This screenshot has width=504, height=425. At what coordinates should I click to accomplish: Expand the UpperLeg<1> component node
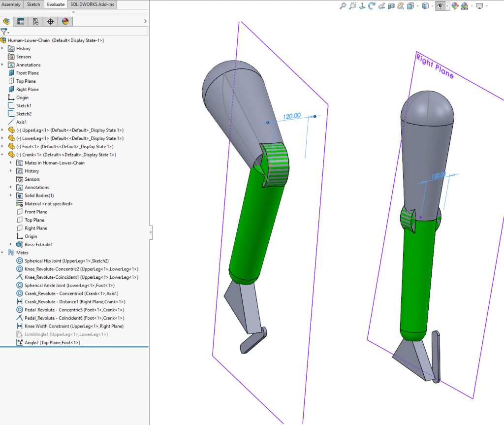pos(3,130)
